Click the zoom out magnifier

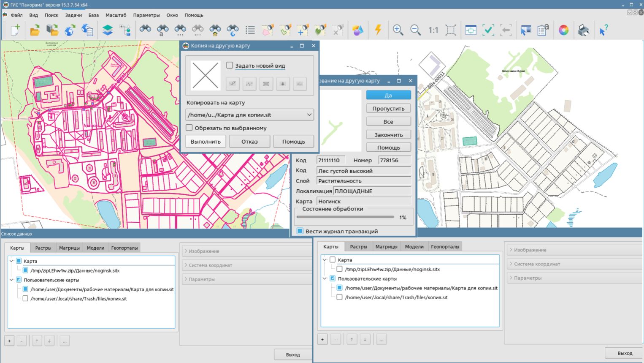click(x=415, y=30)
